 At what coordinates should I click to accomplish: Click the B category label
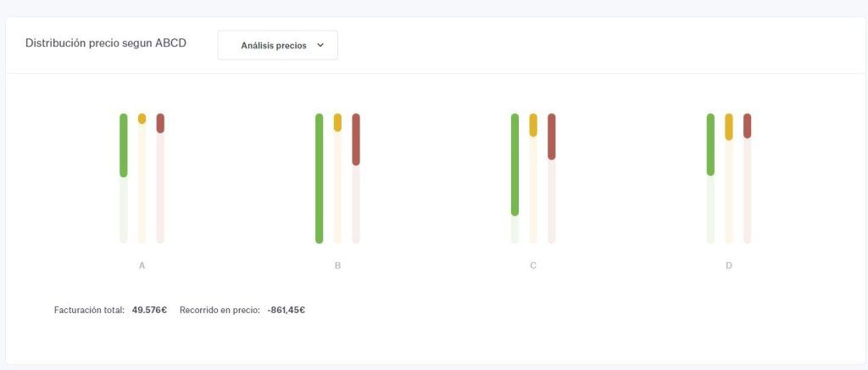click(337, 266)
